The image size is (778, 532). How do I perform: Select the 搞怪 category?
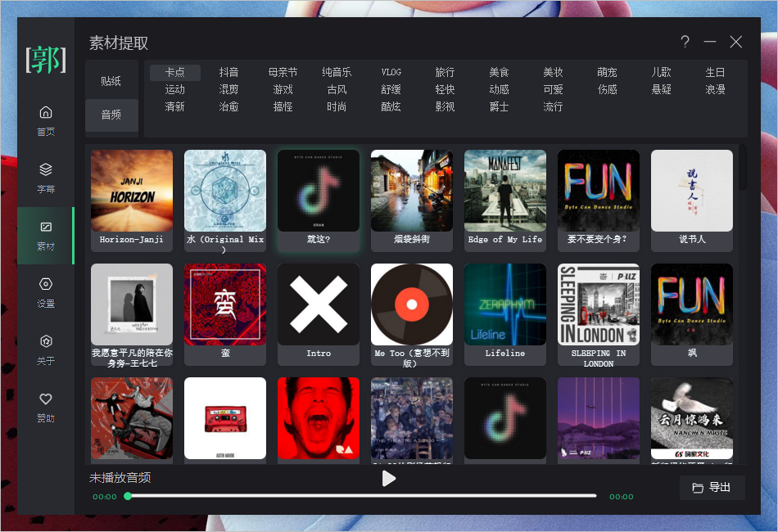coord(283,106)
